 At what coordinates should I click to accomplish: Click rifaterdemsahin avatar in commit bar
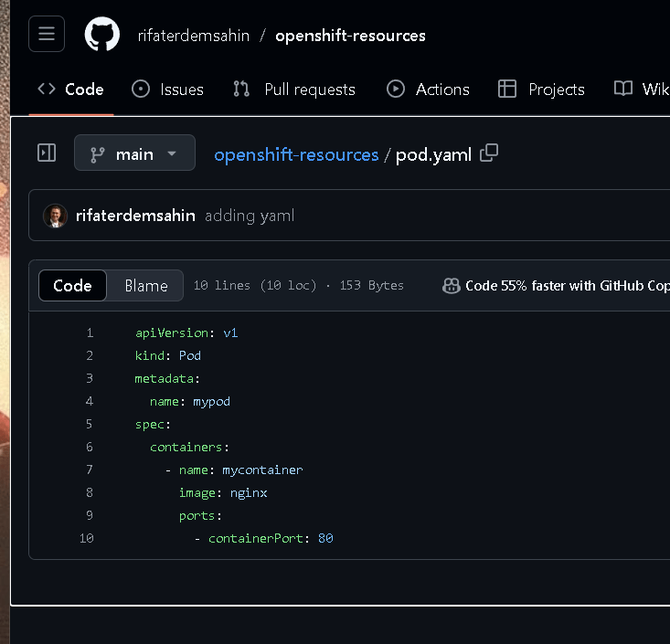click(55, 216)
